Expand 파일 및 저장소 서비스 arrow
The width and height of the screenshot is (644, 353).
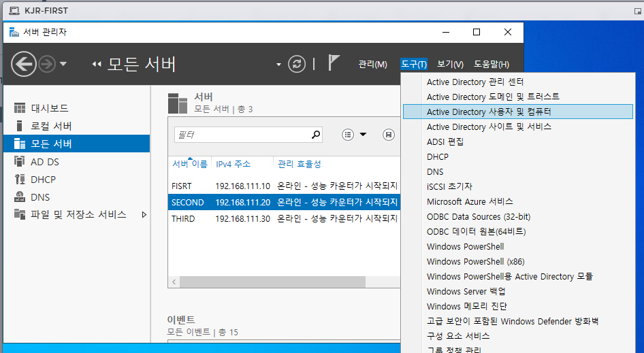pos(144,215)
